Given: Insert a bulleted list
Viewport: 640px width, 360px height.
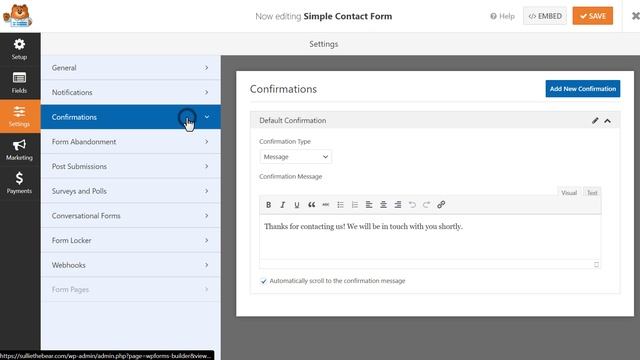Looking at the screenshot, I should (340, 205).
